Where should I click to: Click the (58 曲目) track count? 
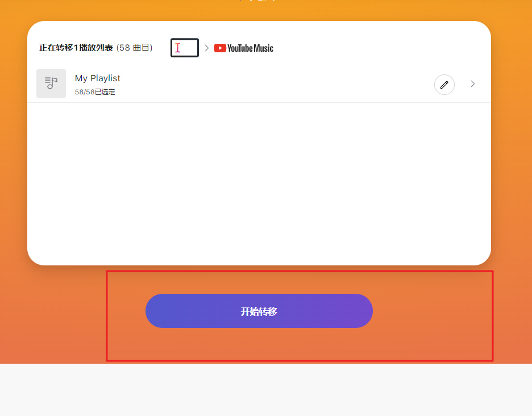pyautogui.click(x=135, y=48)
